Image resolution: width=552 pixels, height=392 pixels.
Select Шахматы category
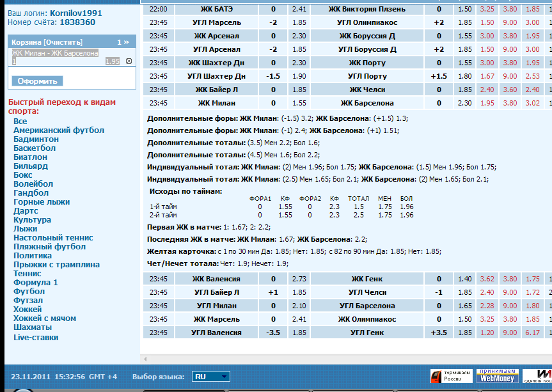[33, 327]
